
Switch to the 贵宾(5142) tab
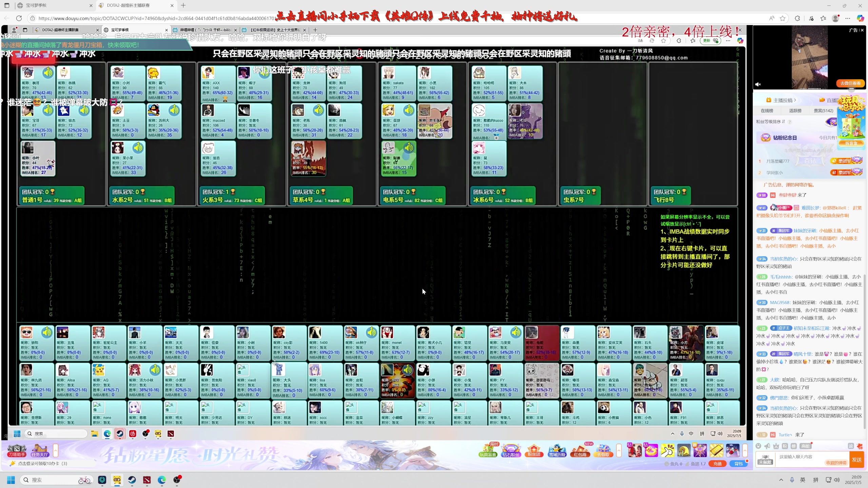(824, 110)
